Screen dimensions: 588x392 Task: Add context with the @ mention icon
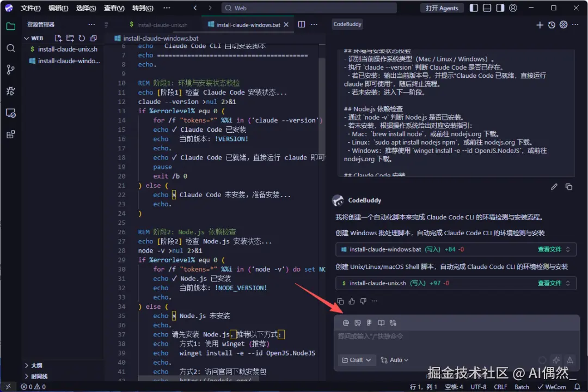click(x=346, y=323)
